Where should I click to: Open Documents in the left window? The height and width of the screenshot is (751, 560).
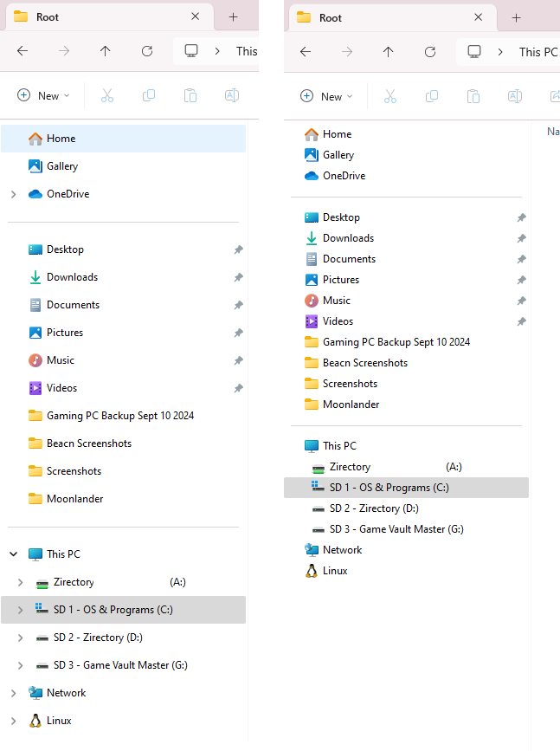click(x=124, y=305)
